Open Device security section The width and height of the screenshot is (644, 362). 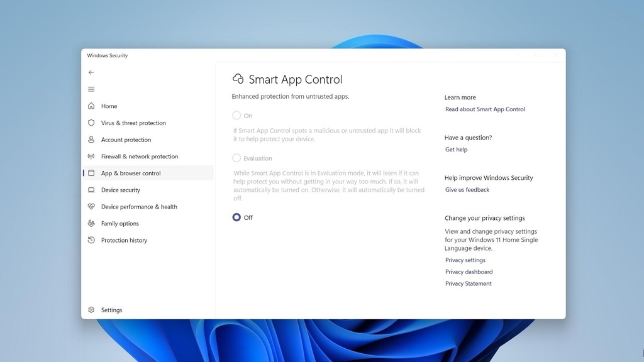(x=121, y=190)
